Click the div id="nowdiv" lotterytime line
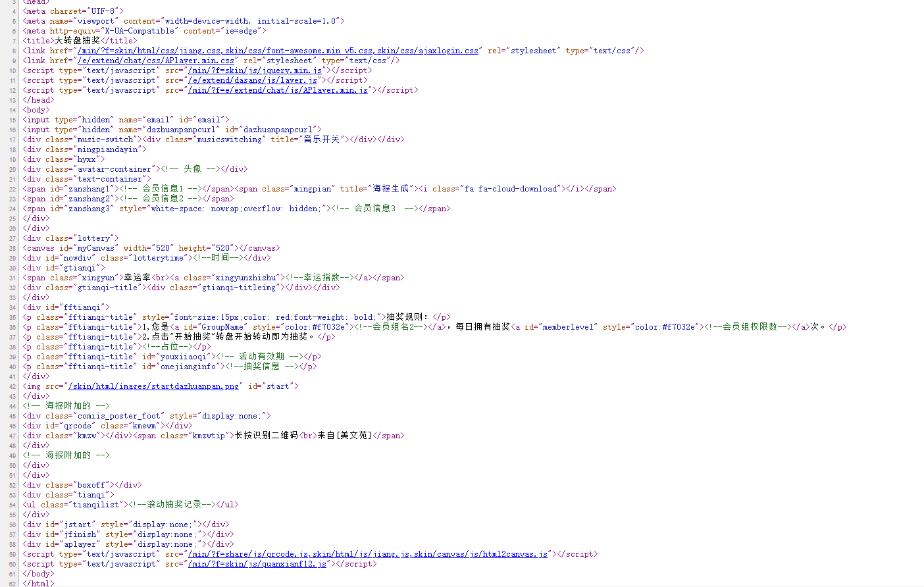924x587 pixels. pyautogui.click(x=147, y=258)
